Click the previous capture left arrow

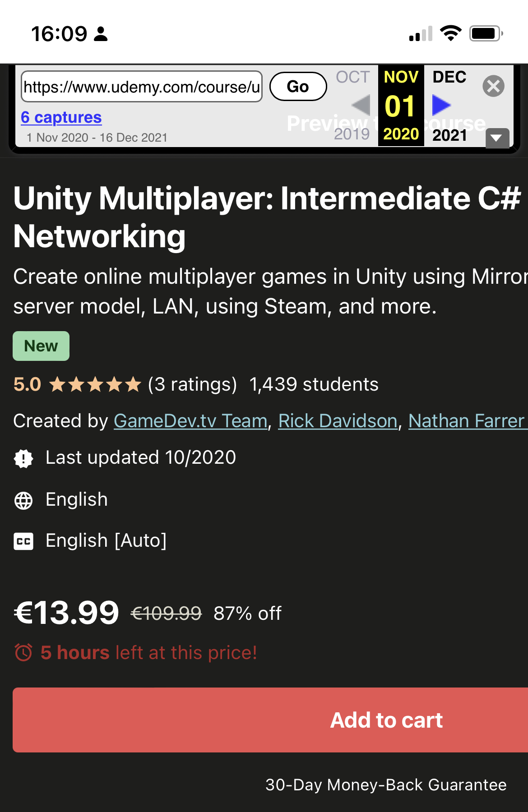click(x=361, y=105)
